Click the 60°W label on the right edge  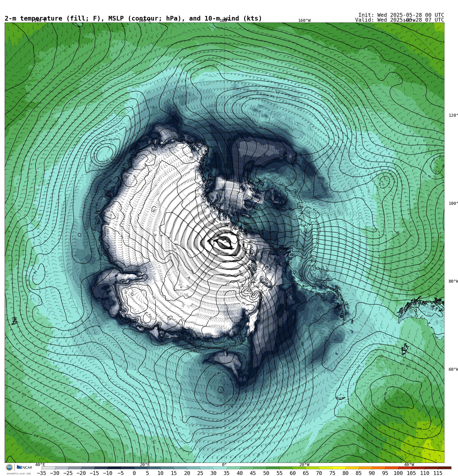tap(453, 369)
